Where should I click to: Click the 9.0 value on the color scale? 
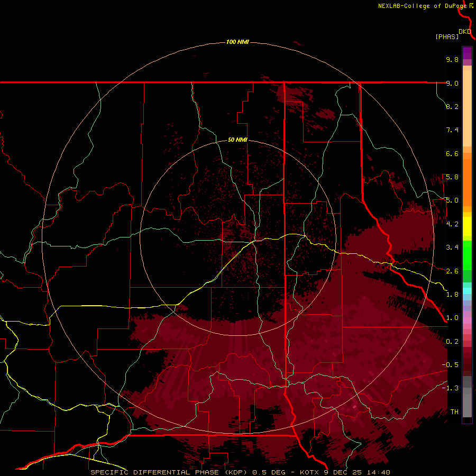[452, 83]
